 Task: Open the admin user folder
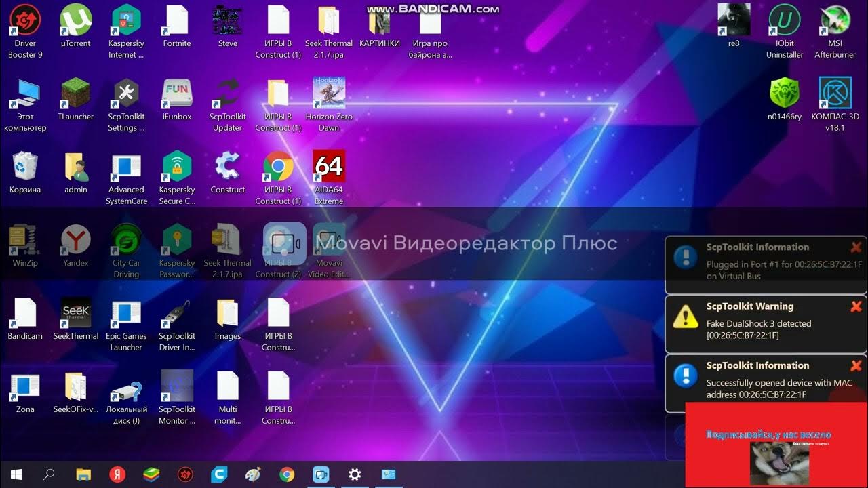point(76,167)
